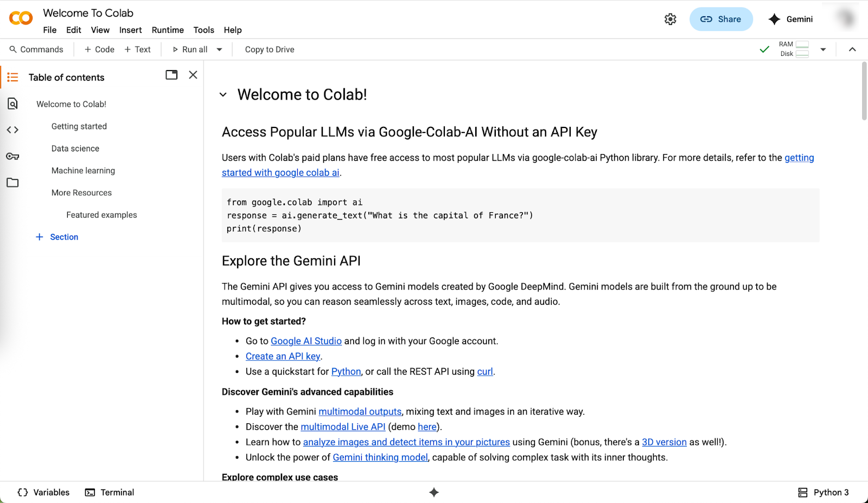Click Run all to execute notebook

(x=190, y=49)
